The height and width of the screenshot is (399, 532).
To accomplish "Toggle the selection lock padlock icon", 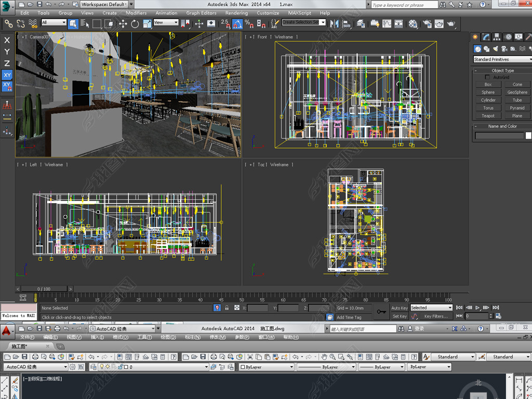I will (x=227, y=308).
